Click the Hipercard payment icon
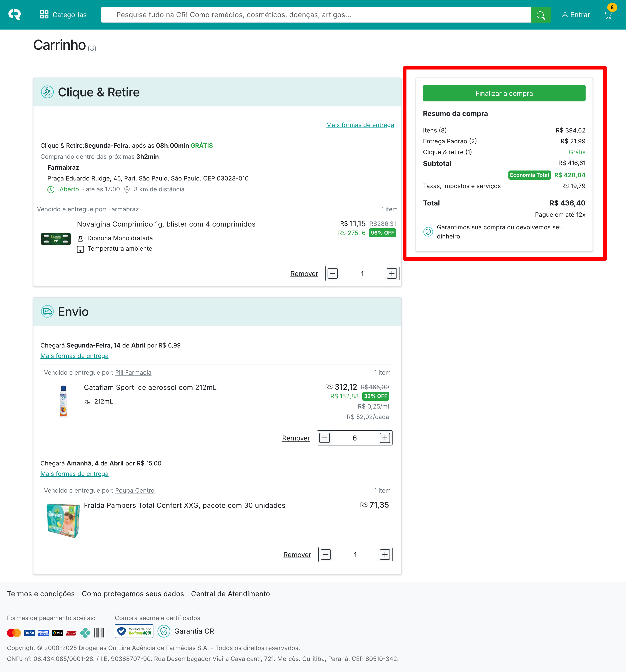Image resolution: width=626 pixels, height=672 pixels. click(x=71, y=633)
